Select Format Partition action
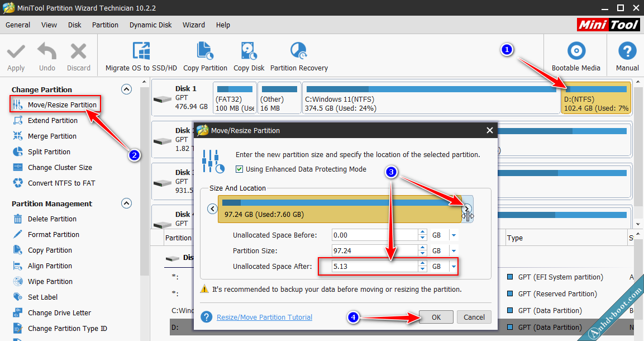 tap(46, 235)
